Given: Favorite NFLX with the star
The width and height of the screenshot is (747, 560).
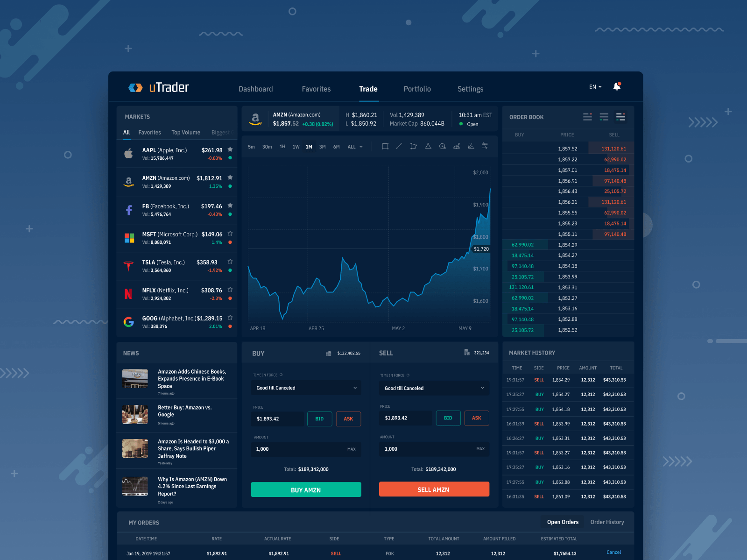Looking at the screenshot, I should click(x=230, y=290).
